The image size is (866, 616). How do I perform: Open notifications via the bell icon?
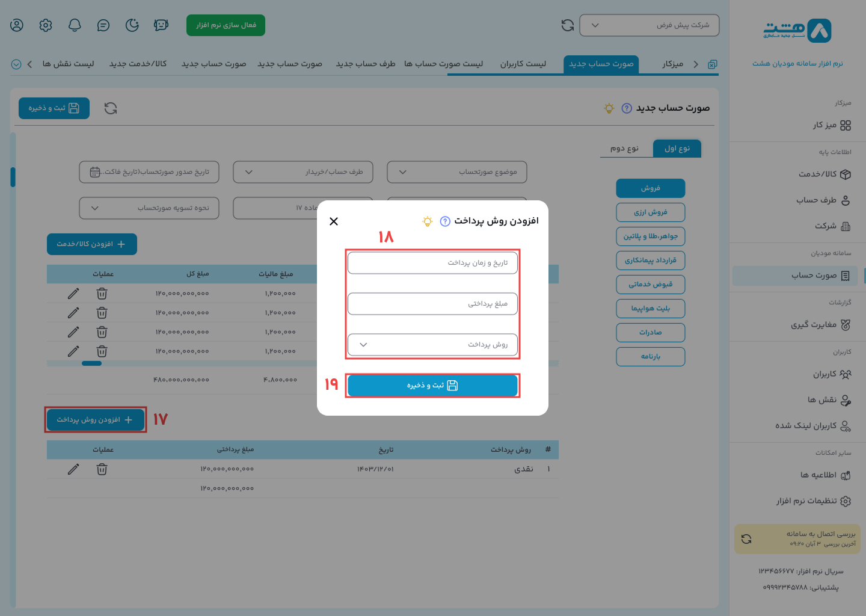(x=74, y=25)
